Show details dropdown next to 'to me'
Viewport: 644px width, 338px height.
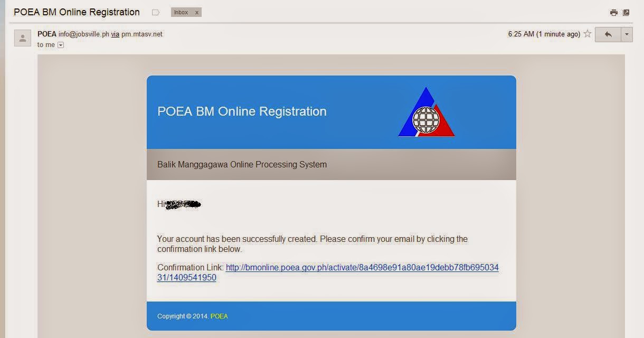click(x=60, y=45)
